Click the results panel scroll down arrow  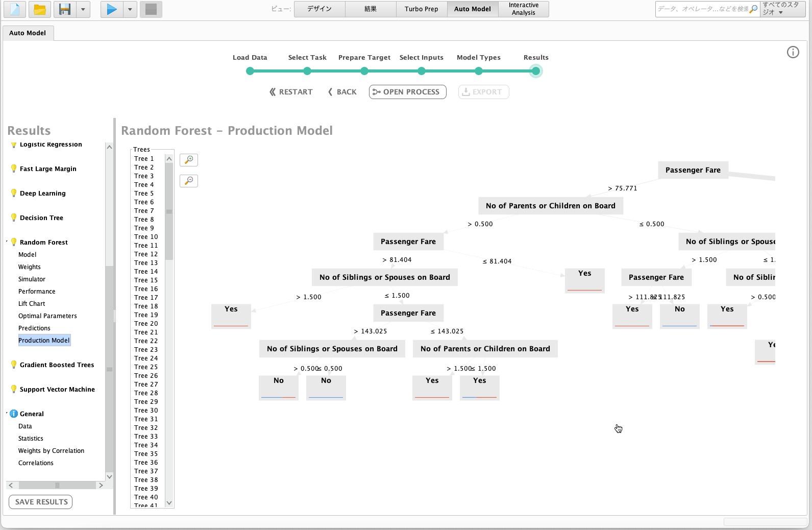coord(109,476)
